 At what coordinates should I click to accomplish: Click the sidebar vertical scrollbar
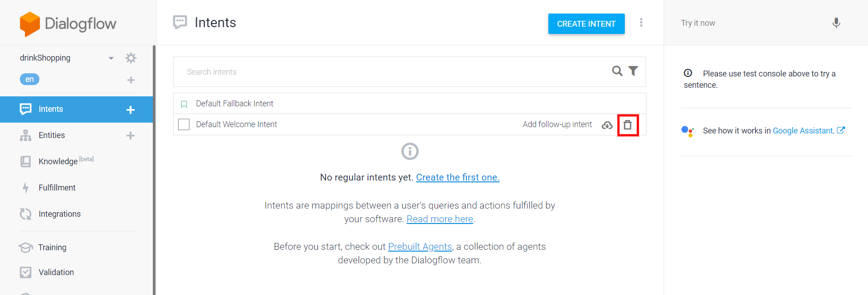(154, 170)
